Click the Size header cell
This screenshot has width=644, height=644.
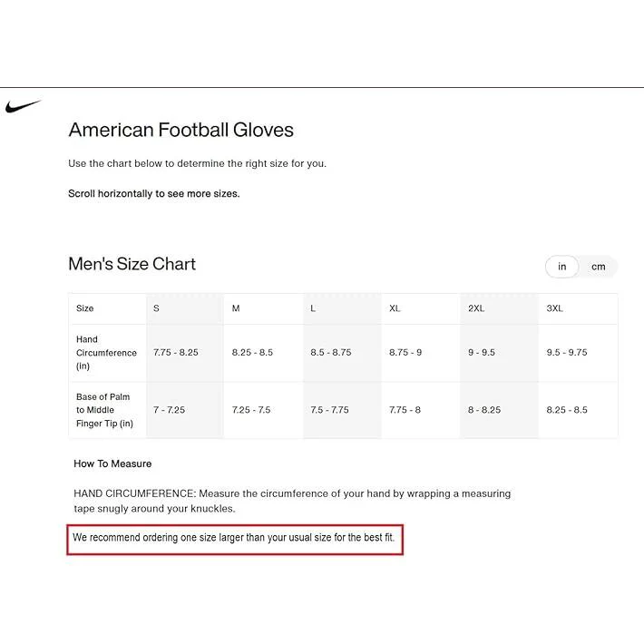[84, 308]
